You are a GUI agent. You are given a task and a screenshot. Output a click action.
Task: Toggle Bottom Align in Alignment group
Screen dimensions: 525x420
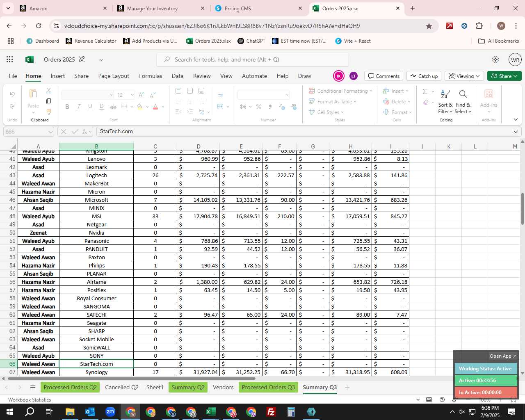pos(201,91)
